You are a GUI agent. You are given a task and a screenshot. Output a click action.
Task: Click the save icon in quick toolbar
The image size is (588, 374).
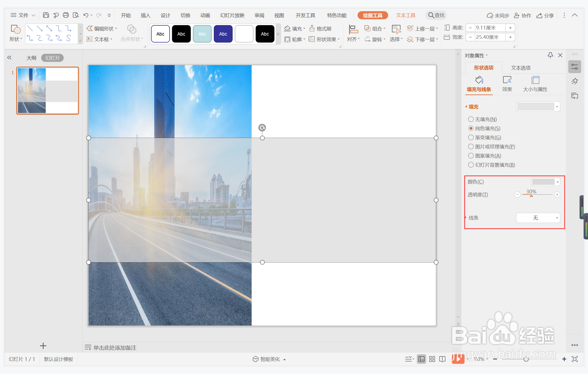coord(46,15)
